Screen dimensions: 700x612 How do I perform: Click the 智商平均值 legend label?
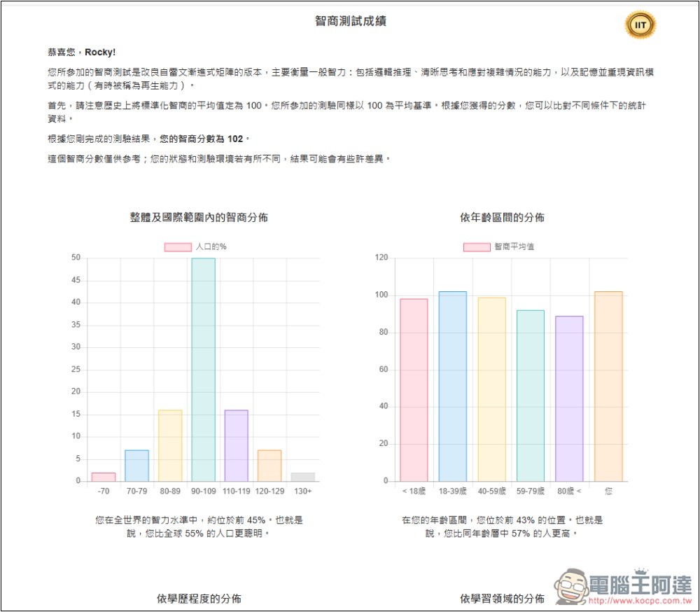coord(514,246)
